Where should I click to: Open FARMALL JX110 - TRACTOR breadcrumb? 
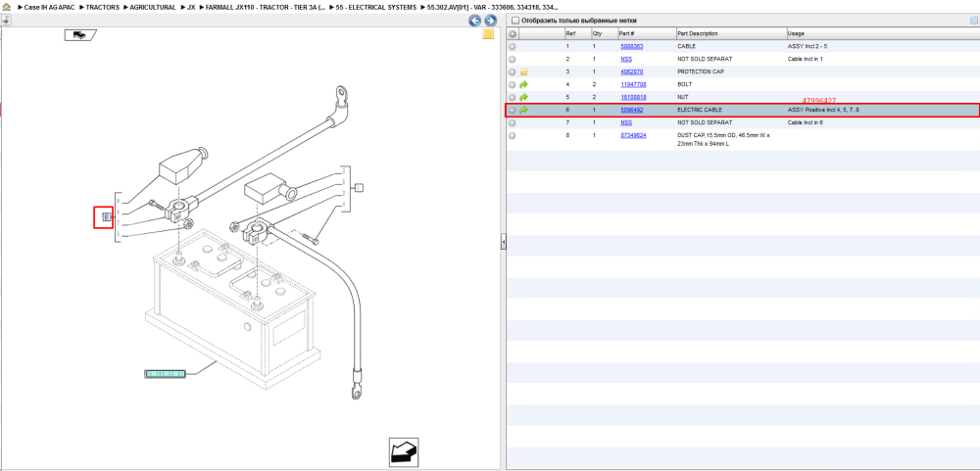tap(265, 7)
